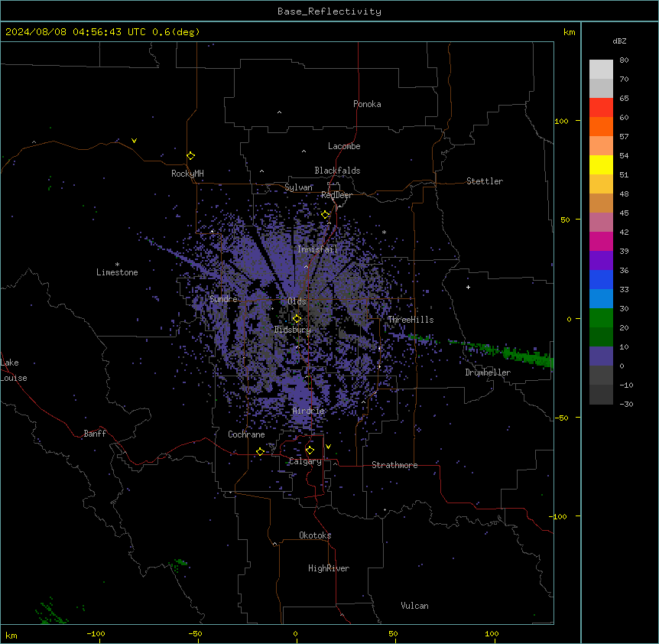
Task: Choose the slate purple 0-10 dBZ swatch
Action: click(601, 356)
